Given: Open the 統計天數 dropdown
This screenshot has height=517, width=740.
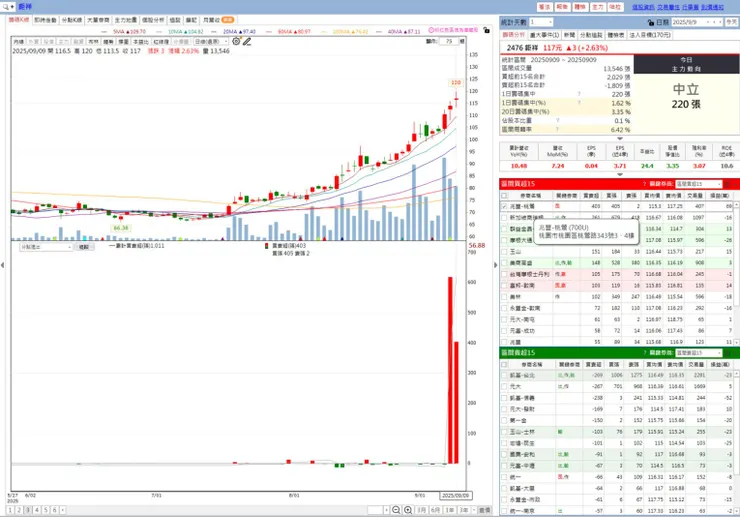Looking at the screenshot, I should [x=541, y=22].
